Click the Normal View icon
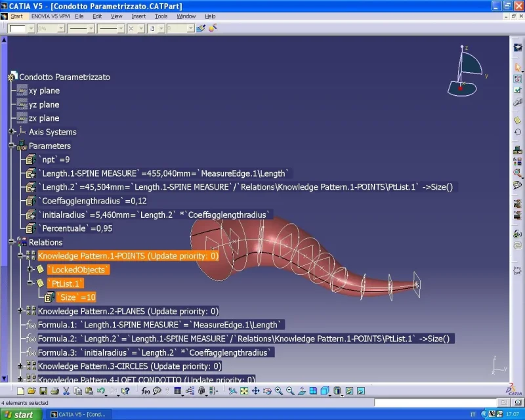 pos(302,391)
